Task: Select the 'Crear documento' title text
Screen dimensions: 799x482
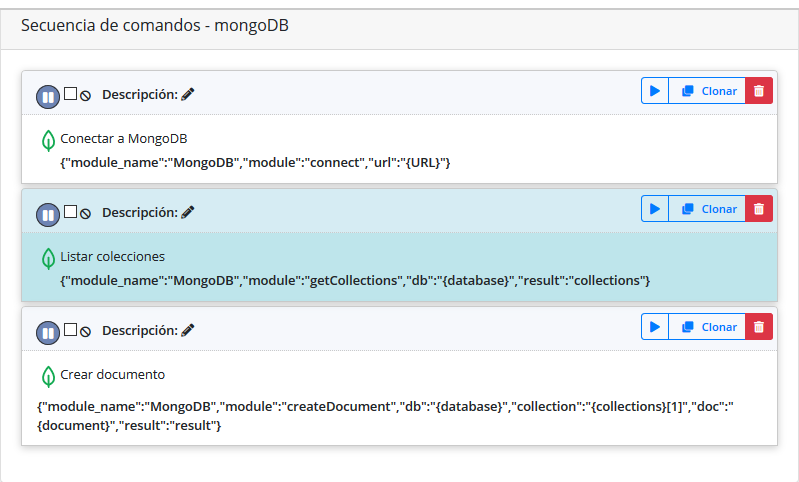Action: coord(113,374)
